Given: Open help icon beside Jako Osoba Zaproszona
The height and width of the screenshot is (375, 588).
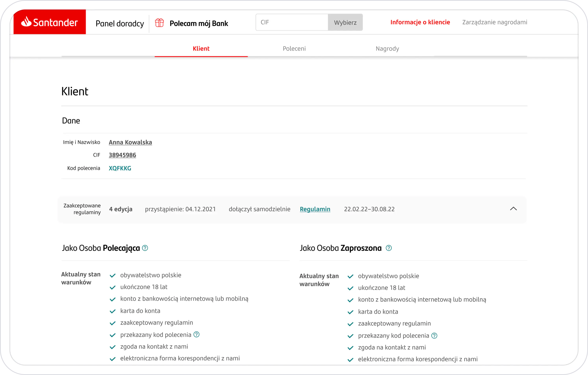Looking at the screenshot, I should [388, 248].
